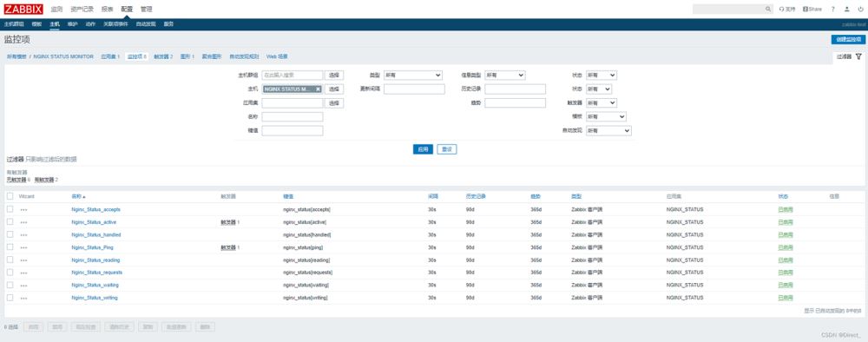Check the box for Nginx_Status_Ping
868x342 pixels.
[x=10, y=247]
